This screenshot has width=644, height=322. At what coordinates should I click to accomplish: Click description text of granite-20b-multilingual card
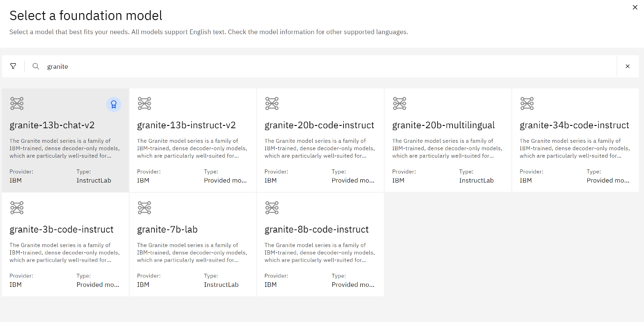[x=447, y=148]
